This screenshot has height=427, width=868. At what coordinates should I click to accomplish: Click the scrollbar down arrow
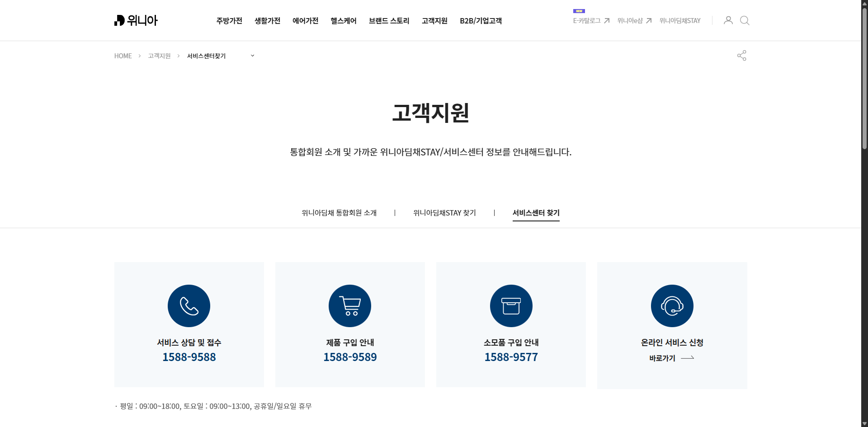[x=864, y=424]
